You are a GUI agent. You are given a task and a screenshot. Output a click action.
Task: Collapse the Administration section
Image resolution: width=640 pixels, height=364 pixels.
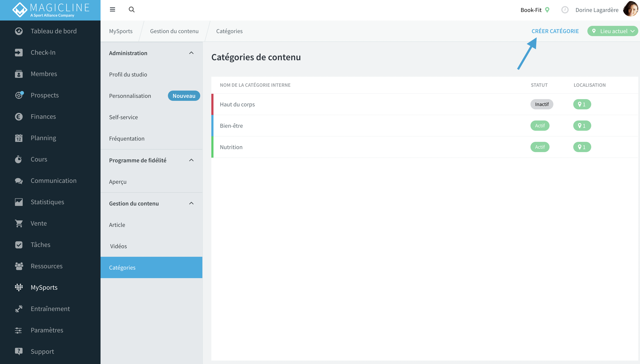coord(191,53)
